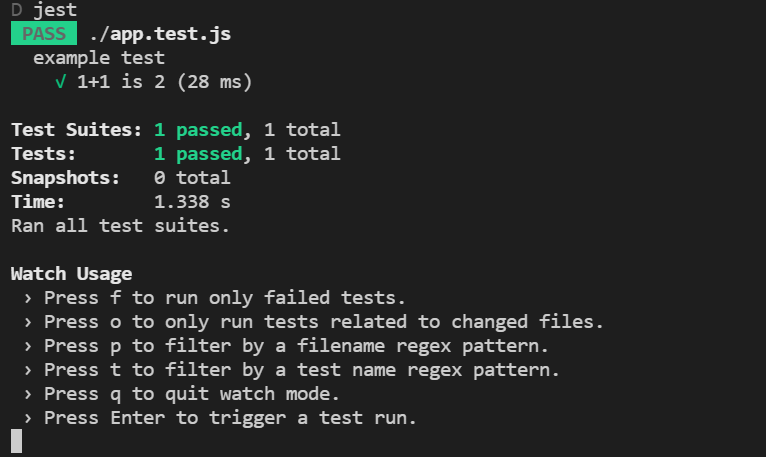
Task: Click the 'Snapshots:' label
Action: (x=65, y=178)
